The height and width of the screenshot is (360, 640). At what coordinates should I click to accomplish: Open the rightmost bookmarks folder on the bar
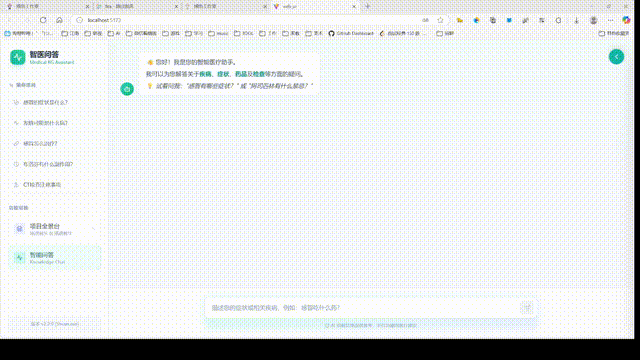[613, 33]
